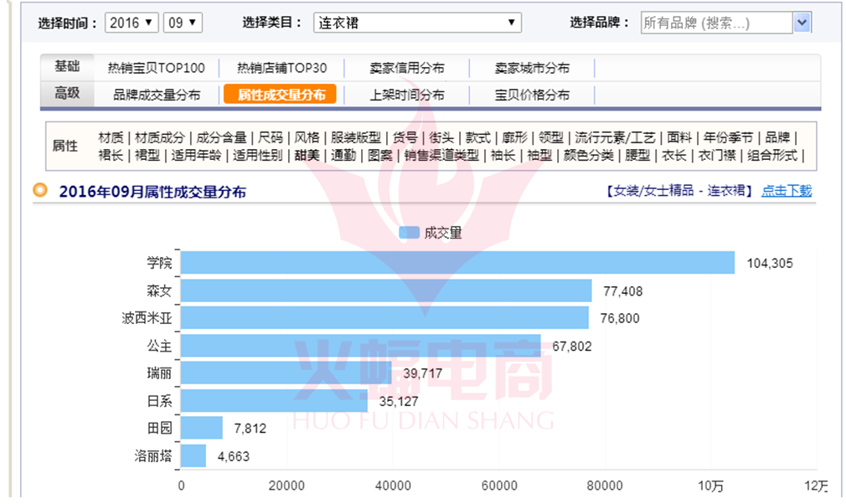846x504 pixels.
Task: Toggle the 成交量 legend color swatch
Action: 410,233
